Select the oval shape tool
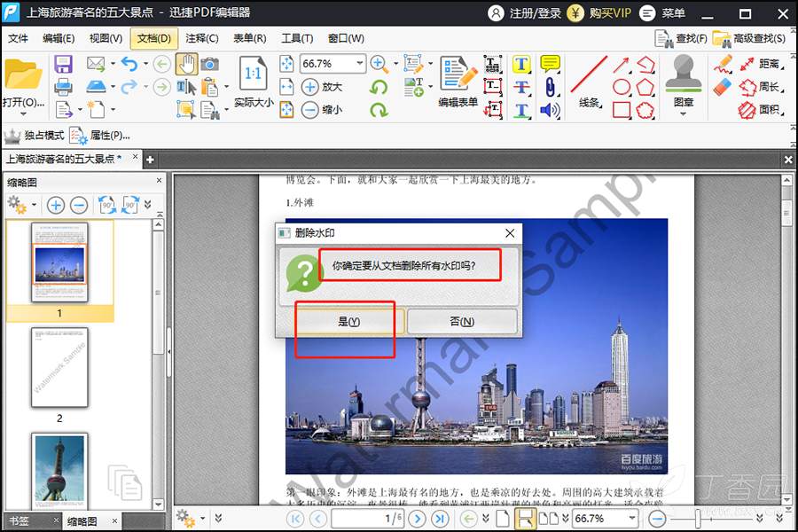 [x=622, y=87]
